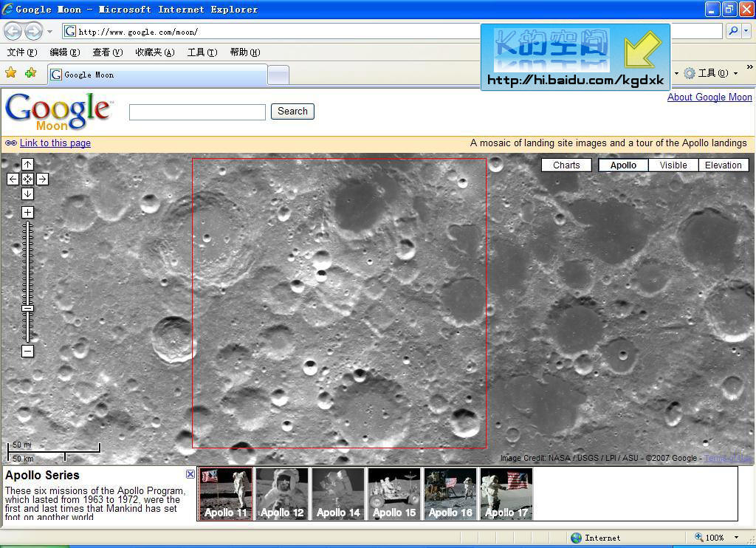Open the 查看 menu
Viewport: 756px width, 548px height.
pyautogui.click(x=107, y=52)
